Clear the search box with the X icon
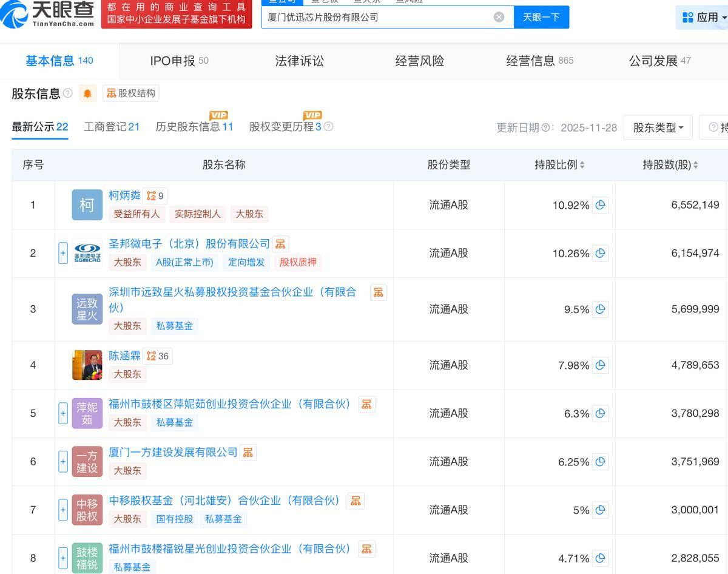The image size is (728, 574). coord(499,16)
